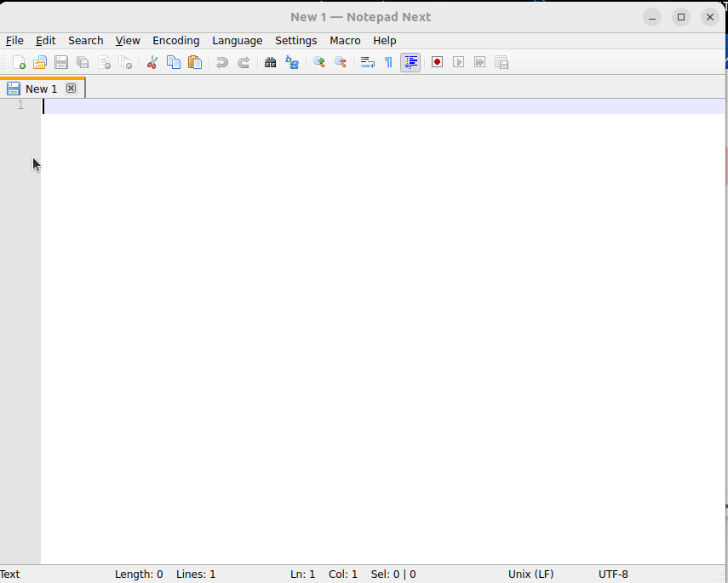
Task: Start macro recording with red dot icon
Action: (437, 62)
